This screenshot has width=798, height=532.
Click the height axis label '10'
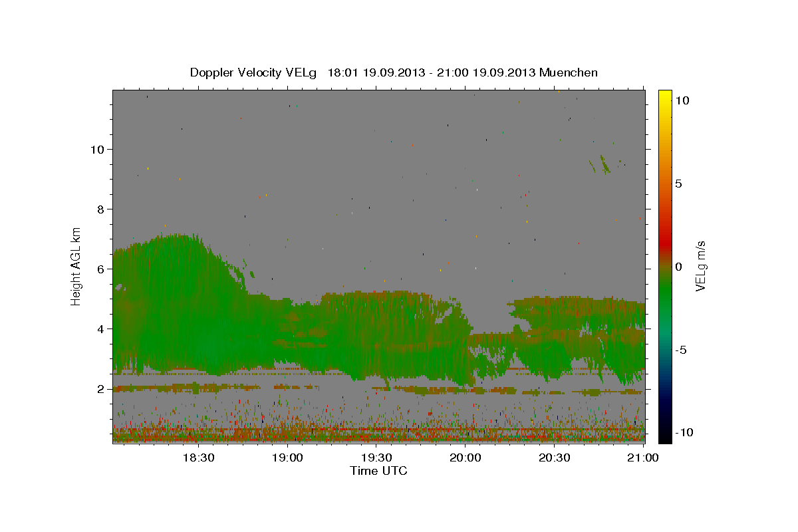click(96, 149)
